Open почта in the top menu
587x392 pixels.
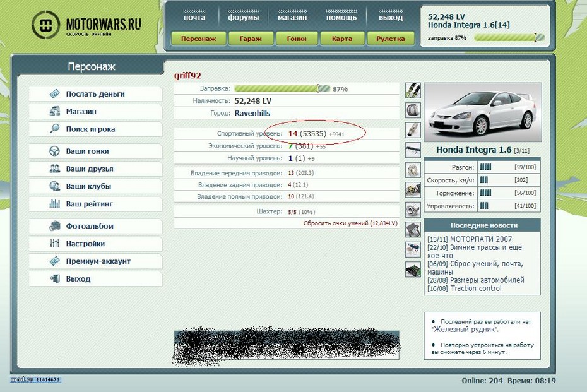(x=194, y=17)
